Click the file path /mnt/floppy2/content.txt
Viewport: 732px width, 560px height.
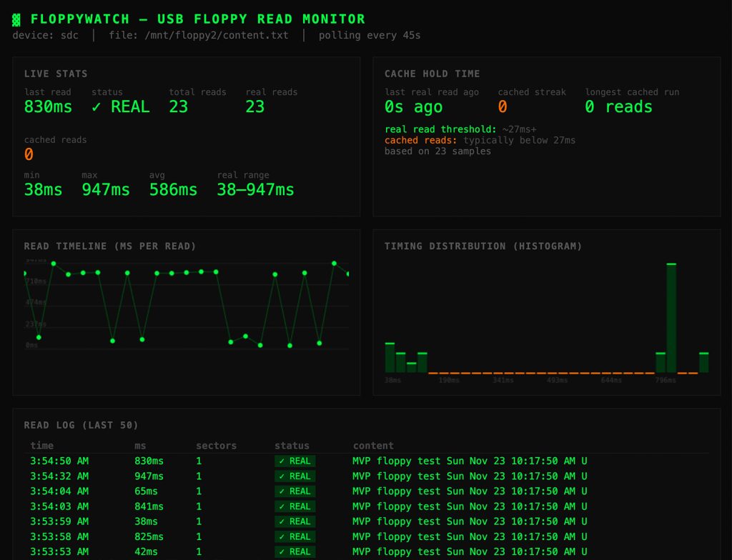click(208, 35)
